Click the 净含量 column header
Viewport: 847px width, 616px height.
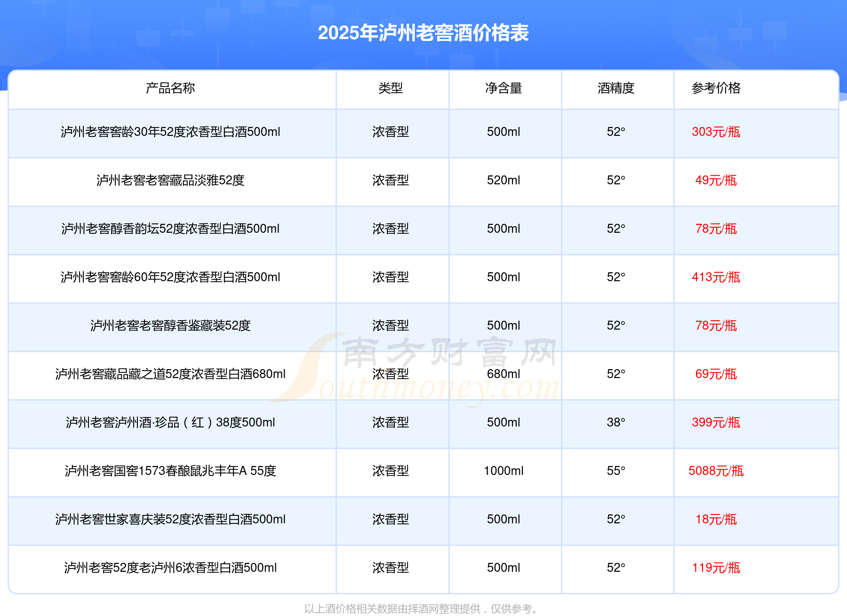503,88
